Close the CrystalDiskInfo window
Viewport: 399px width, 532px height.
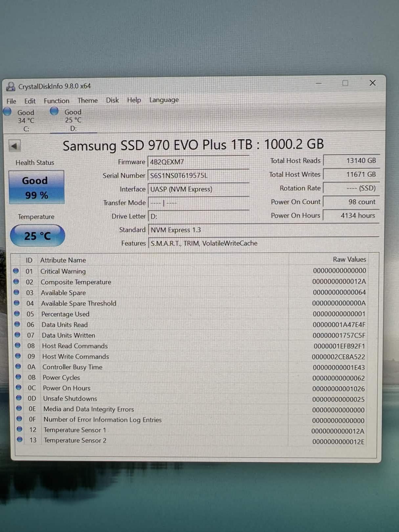(372, 83)
